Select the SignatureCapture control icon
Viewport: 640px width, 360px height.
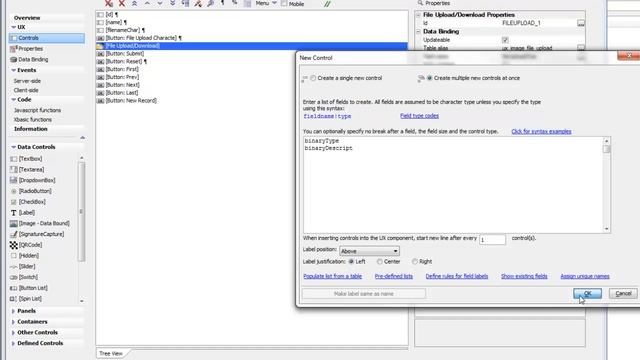13,234
